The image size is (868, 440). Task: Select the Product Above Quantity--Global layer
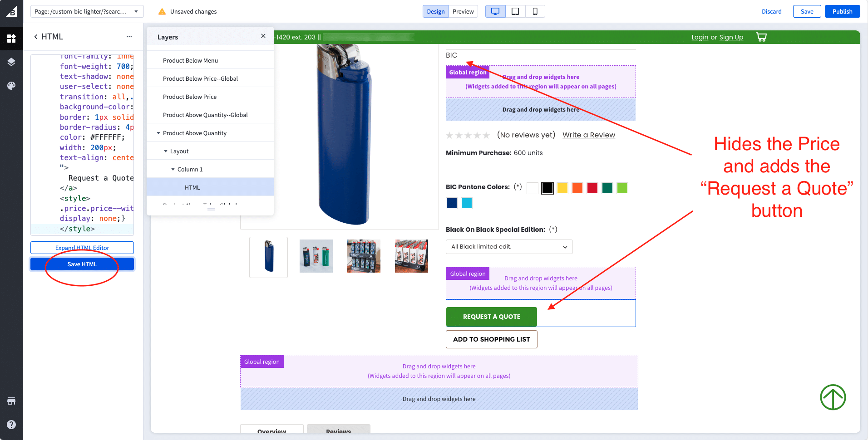[210, 115]
